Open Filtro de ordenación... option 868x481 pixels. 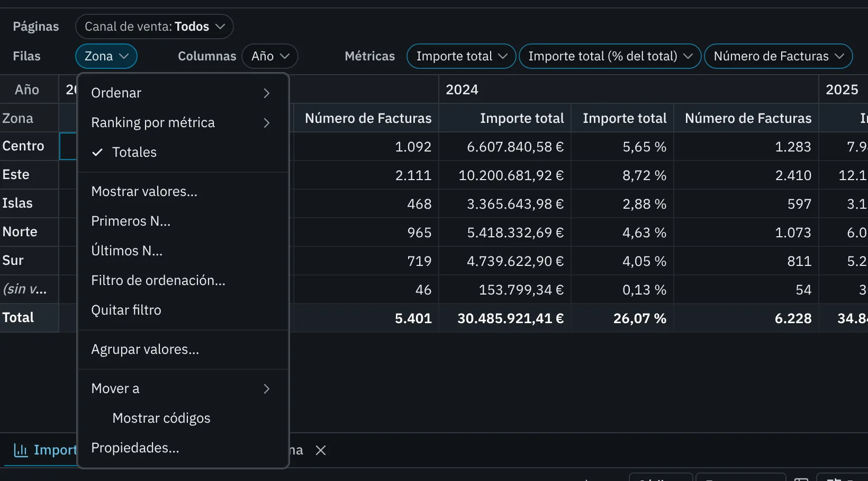183,281
